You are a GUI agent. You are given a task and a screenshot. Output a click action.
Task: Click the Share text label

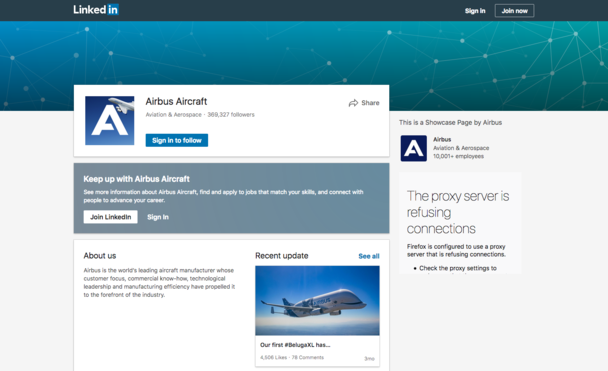click(370, 103)
